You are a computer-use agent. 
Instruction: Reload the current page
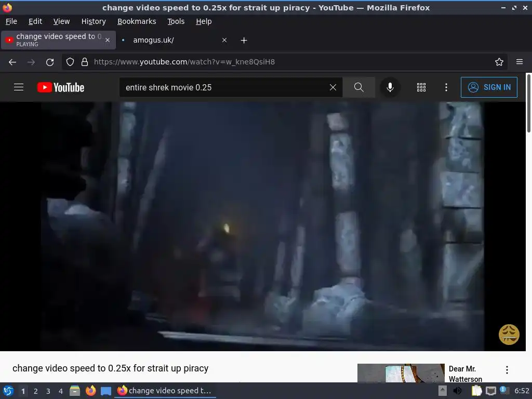point(50,62)
